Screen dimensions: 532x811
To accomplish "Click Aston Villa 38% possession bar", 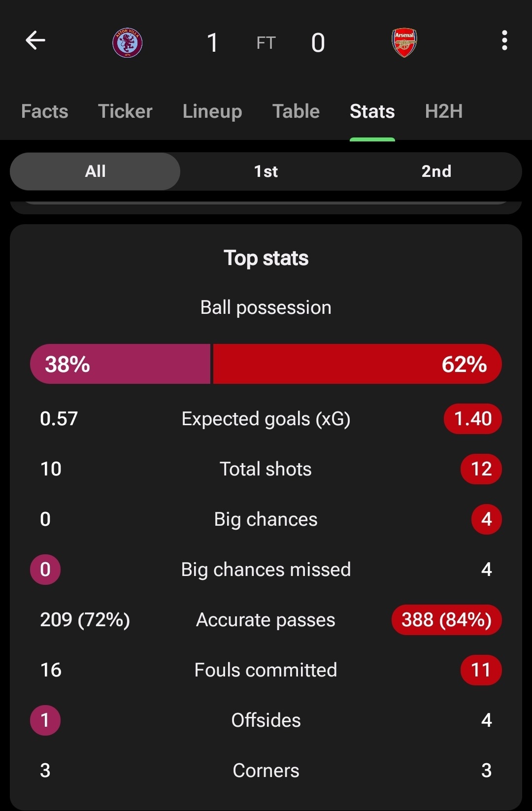I will (x=120, y=364).
